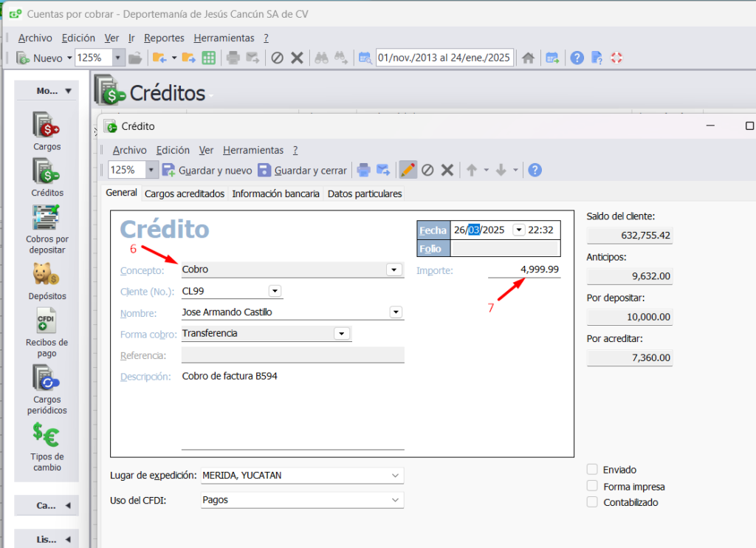This screenshot has height=548, width=756.
Task: Click Guardar y nuevo button
Action: coord(207,171)
